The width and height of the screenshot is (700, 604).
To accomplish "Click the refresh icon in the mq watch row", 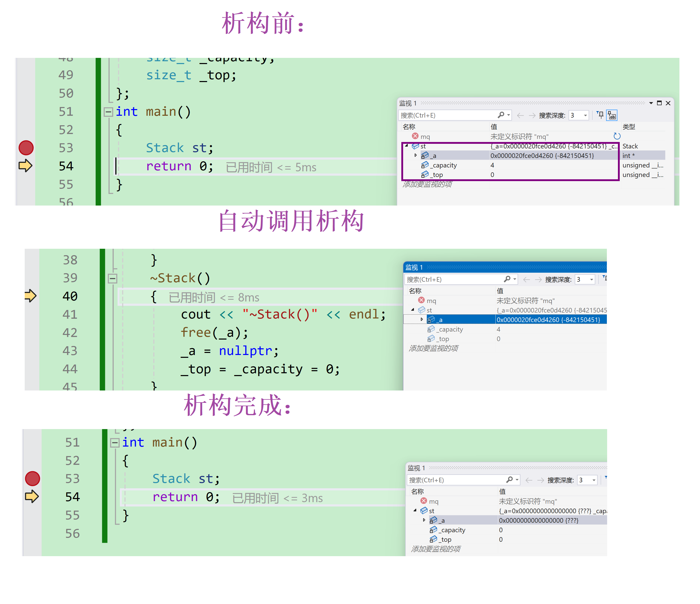I will (617, 136).
